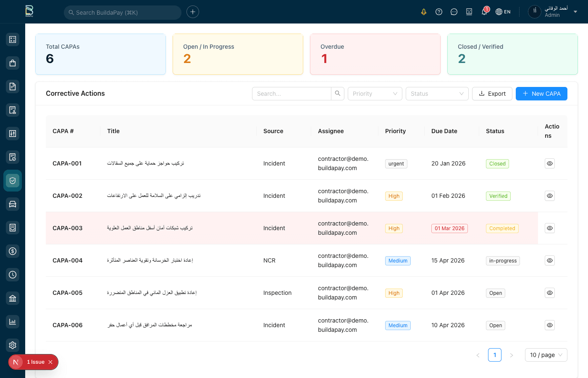Click the New CAPA button
The image size is (588, 378).
point(541,94)
